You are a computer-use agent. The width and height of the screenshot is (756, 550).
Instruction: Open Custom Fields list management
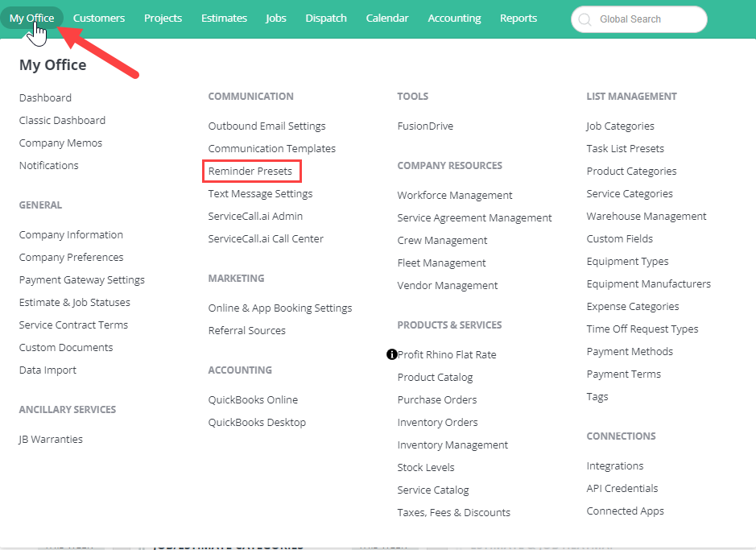point(620,238)
